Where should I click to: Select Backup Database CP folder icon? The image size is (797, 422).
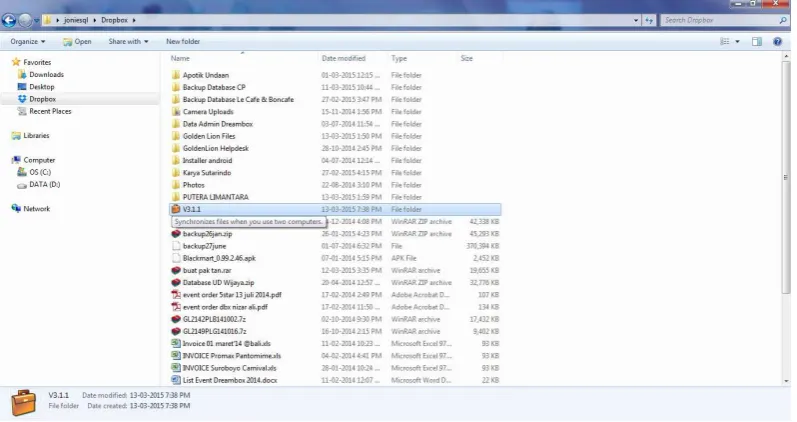[x=176, y=87]
